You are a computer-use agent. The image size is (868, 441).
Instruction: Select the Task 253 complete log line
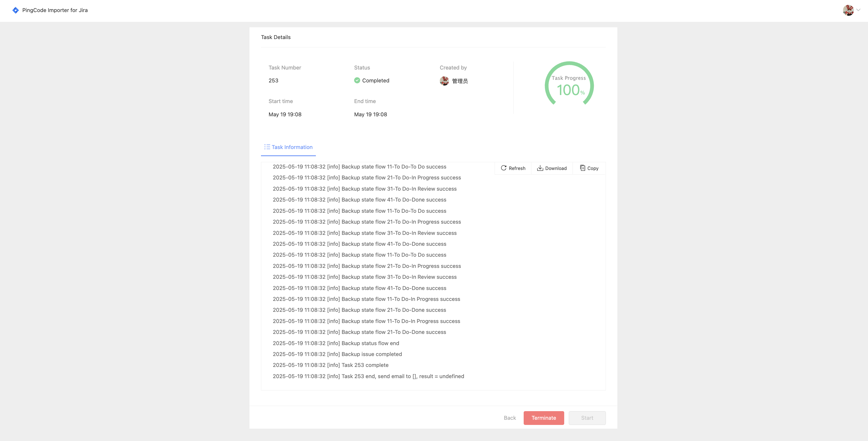(330, 365)
